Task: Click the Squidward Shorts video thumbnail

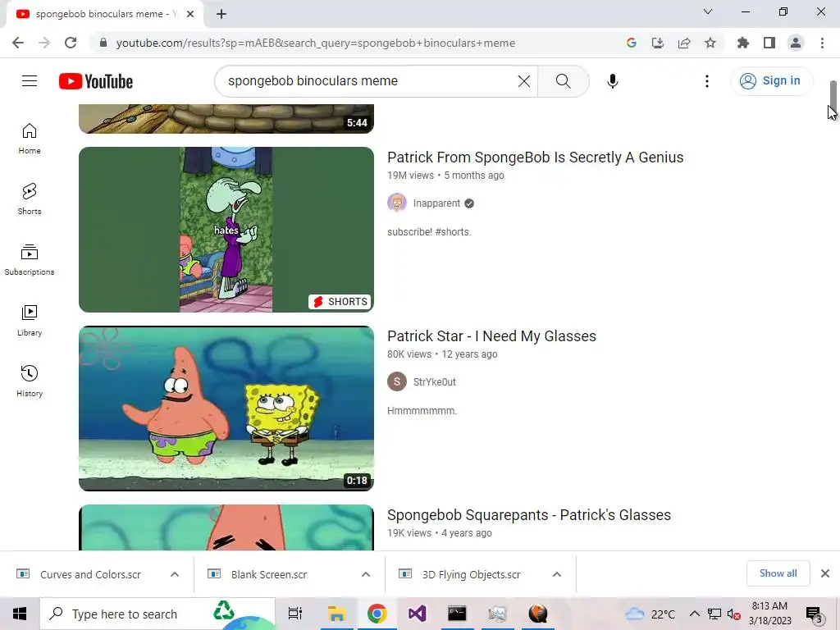Action: click(226, 230)
